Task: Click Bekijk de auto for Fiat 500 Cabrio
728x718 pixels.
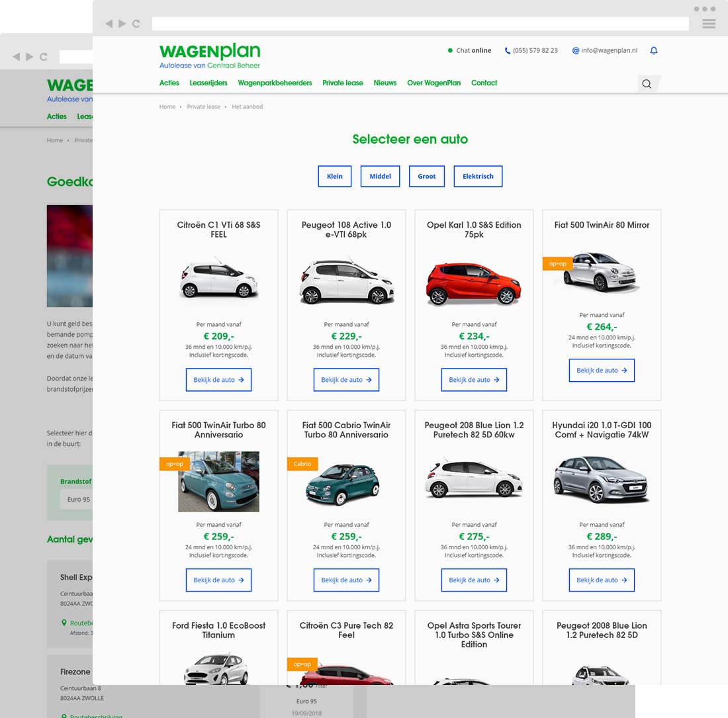Action: click(346, 580)
